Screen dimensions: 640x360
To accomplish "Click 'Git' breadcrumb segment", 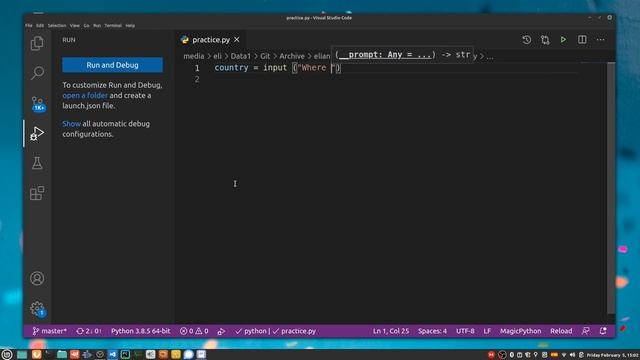I will pos(265,56).
